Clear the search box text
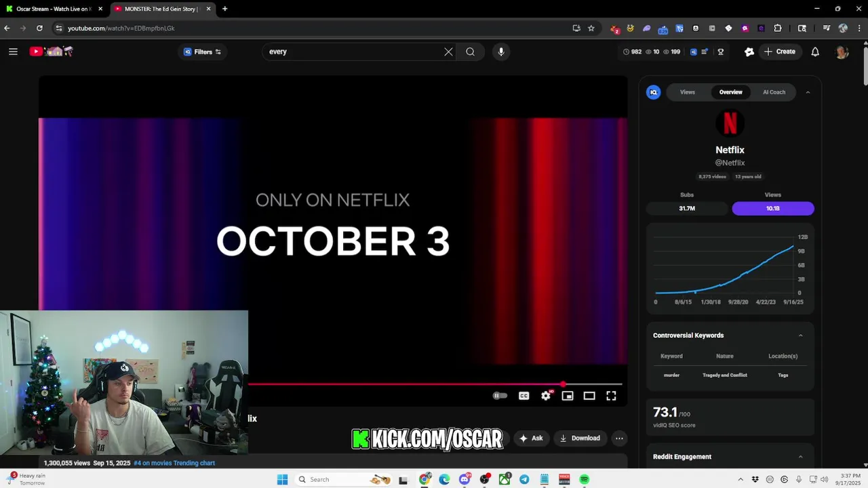Screen dimensions: 868x488 click(448, 52)
